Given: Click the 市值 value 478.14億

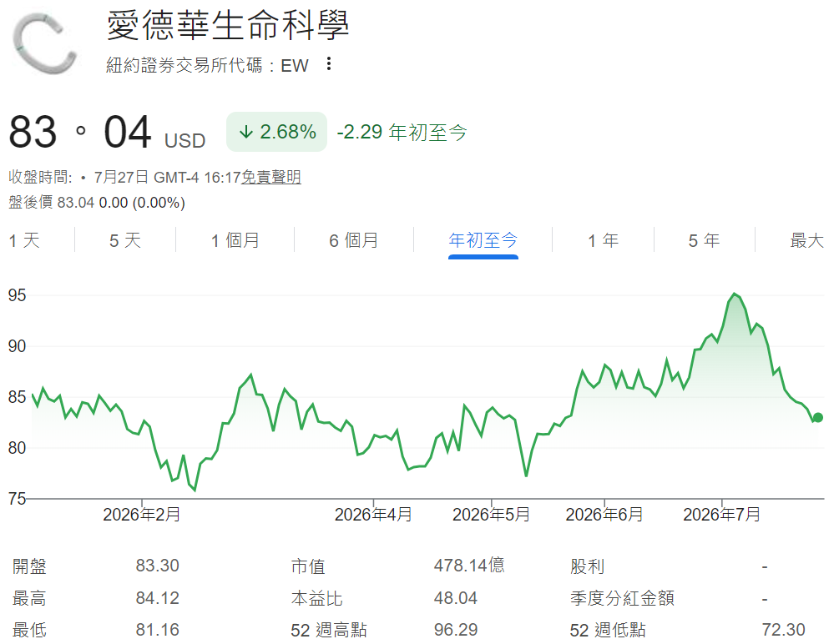Looking at the screenshot, I should [469, 566].
